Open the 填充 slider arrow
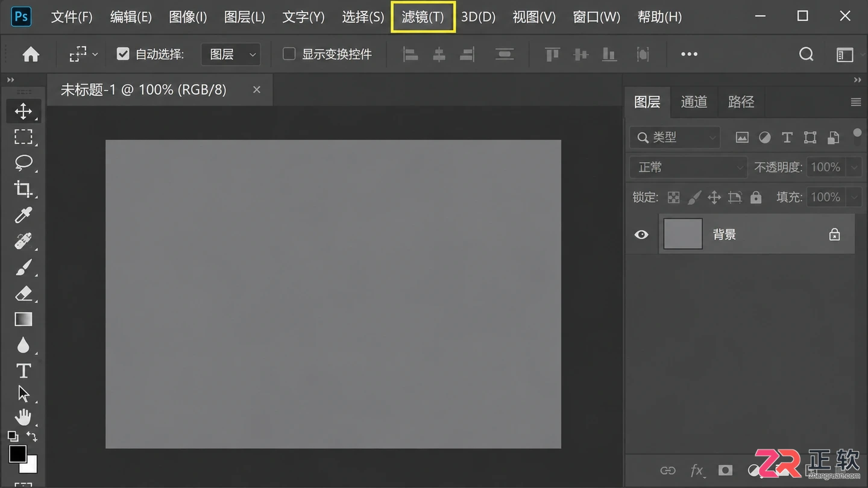This screenshot has height=488, width=868. (x=854, y=197)
